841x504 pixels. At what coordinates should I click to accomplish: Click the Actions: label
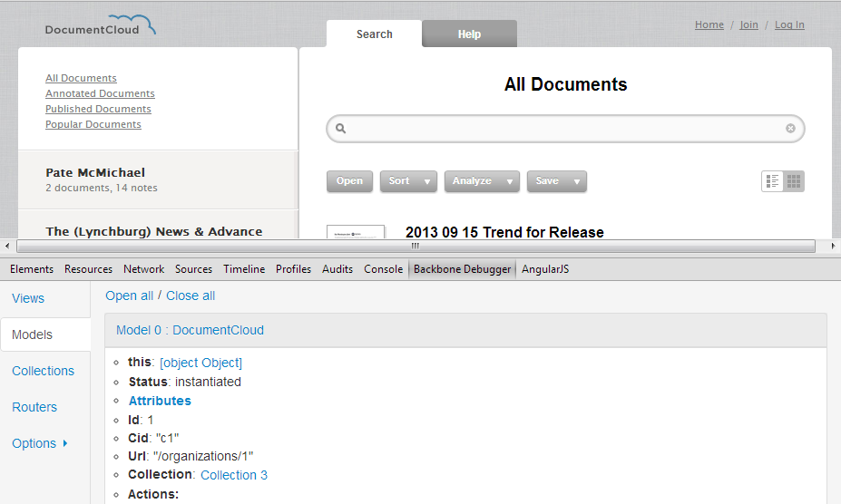point(153,494)
